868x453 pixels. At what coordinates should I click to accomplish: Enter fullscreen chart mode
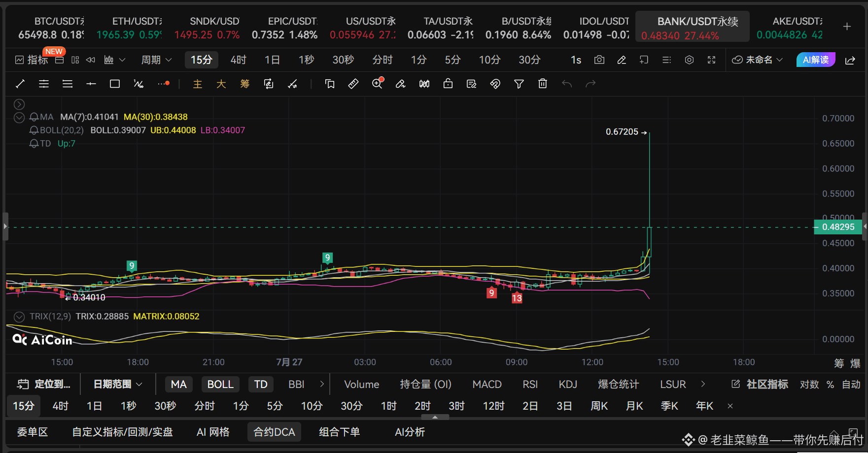(x=711, y=60)
